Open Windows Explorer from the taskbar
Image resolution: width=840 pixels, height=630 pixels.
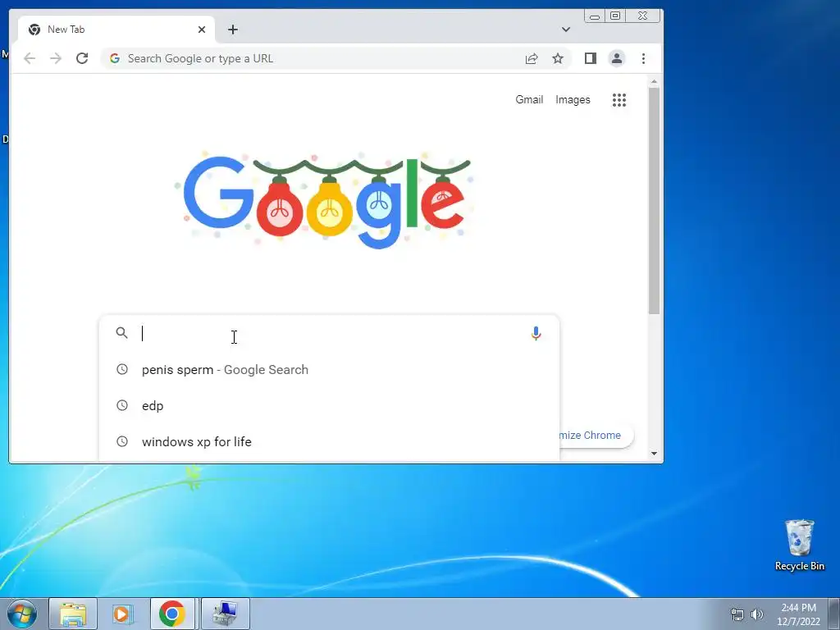click(73, 614)
